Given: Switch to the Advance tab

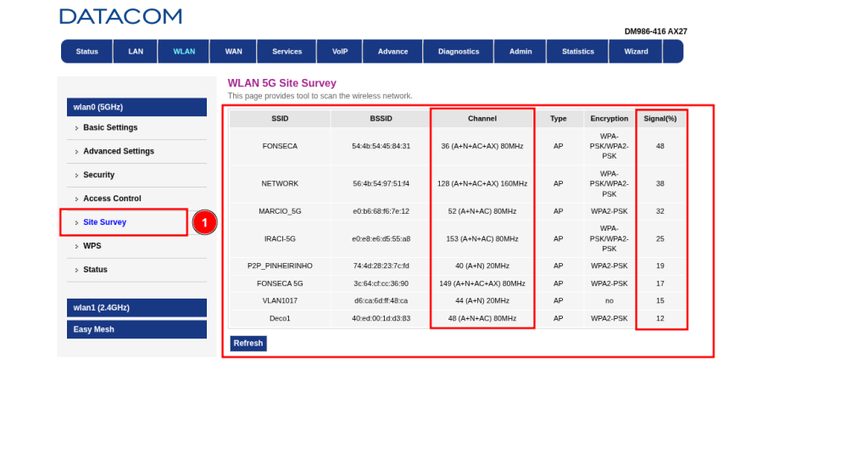Looking at the screenshot, I should click(393, 52).
